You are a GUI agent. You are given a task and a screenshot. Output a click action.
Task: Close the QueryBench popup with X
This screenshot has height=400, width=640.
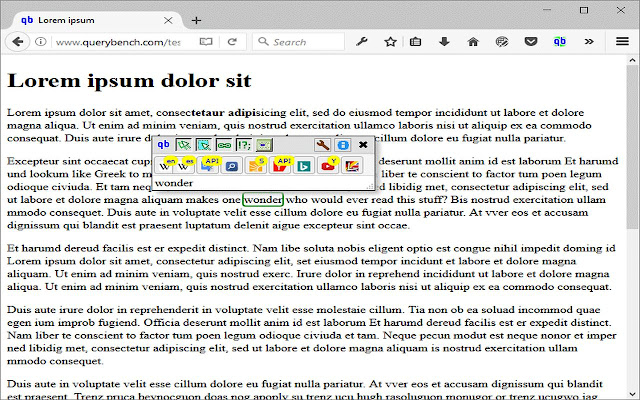coord(363,145)
